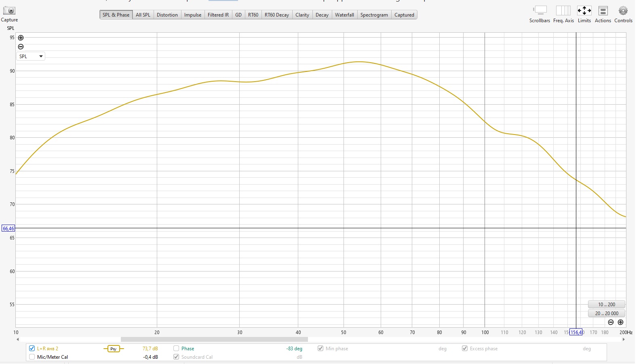Click the Psy smoothing trace button
This screenshot has height=364, width=643.
point(114,349)
